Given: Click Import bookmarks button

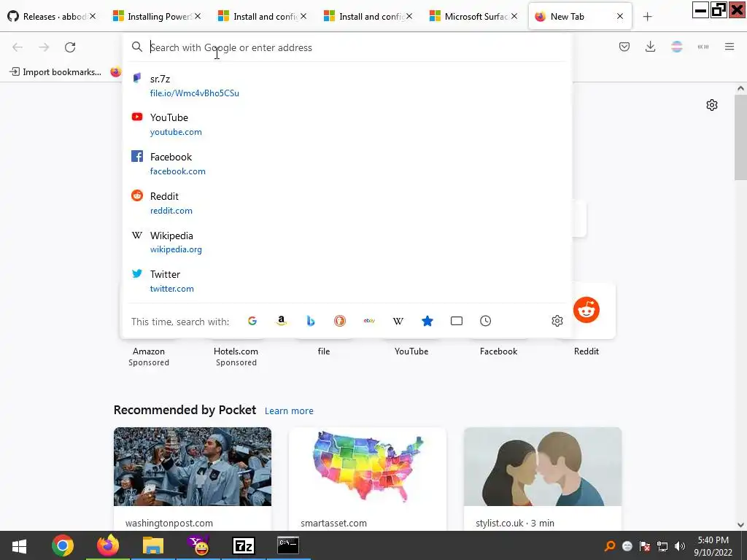Looking at the screenshot, I should (55, 72).
